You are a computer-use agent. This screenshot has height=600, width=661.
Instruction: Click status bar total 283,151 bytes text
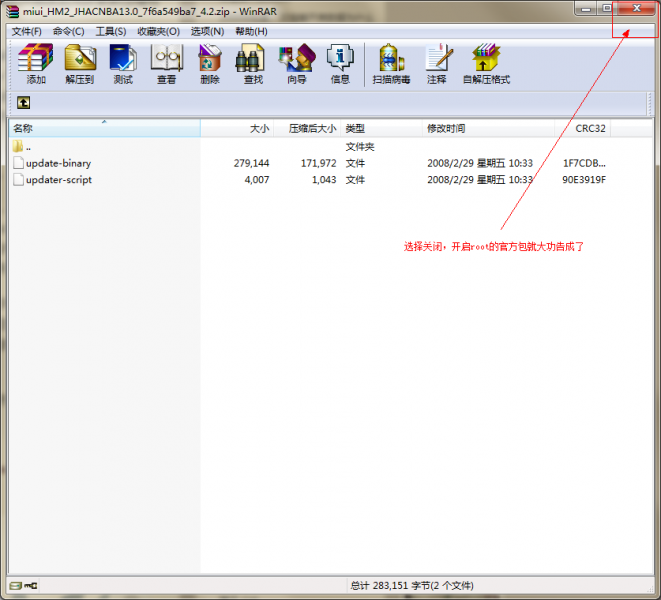tap(411, 586)
